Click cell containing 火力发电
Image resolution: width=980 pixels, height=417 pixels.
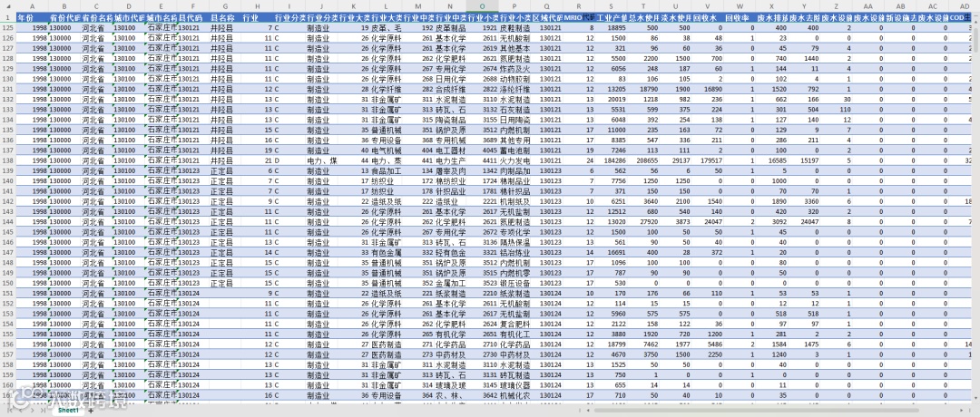coord(514,160)
